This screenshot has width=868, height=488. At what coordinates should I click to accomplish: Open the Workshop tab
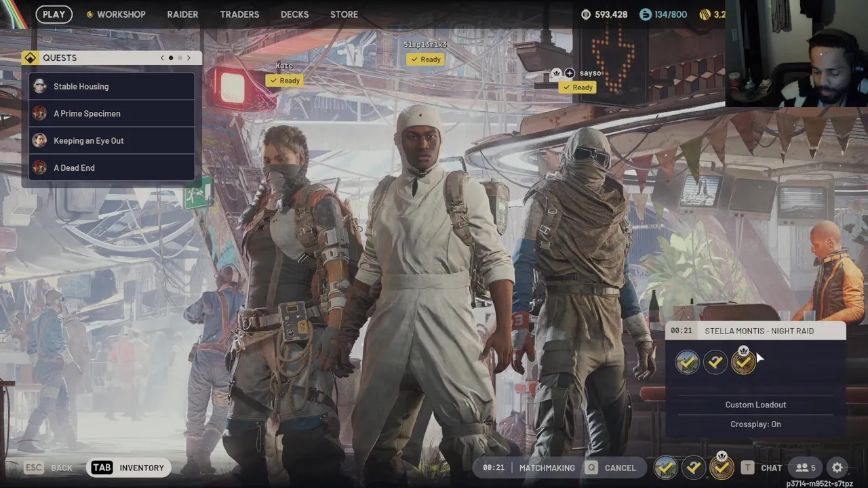[x=121, y=14]
